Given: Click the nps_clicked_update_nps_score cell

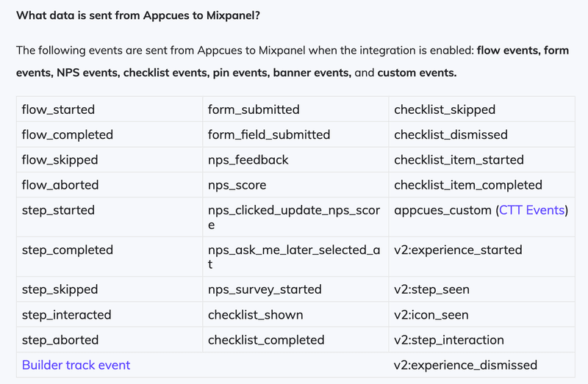Looking at the screenshot, I should (295, 217).
